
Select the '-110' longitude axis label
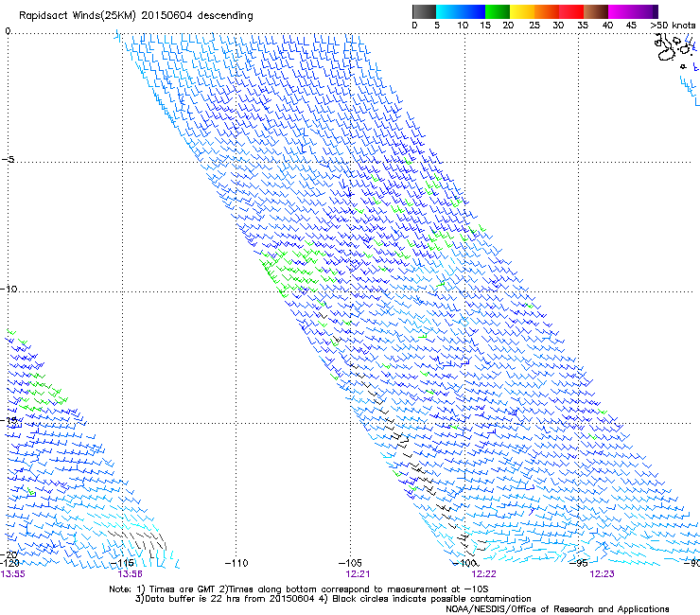pos(236,563)
